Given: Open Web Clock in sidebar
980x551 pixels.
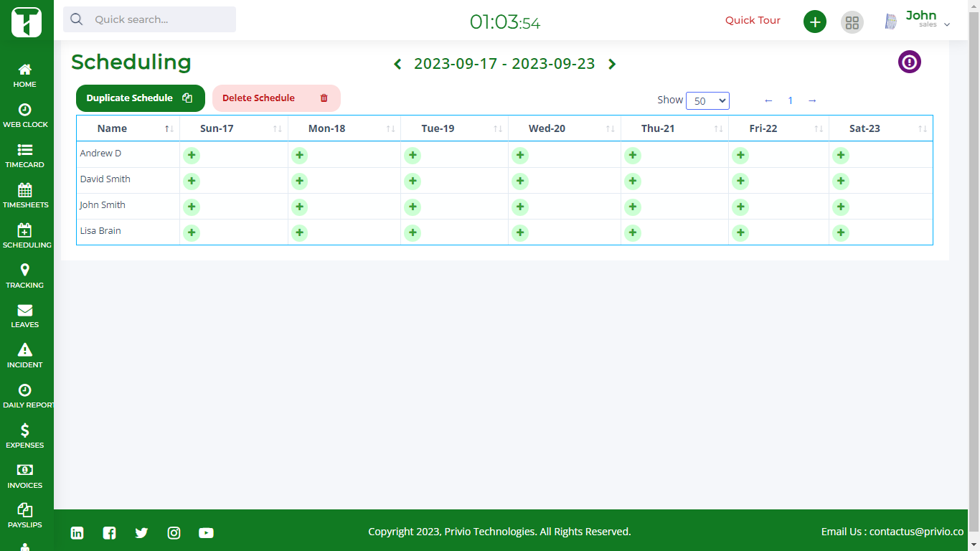Looking at the screenshot, I should tap(25, 116).
